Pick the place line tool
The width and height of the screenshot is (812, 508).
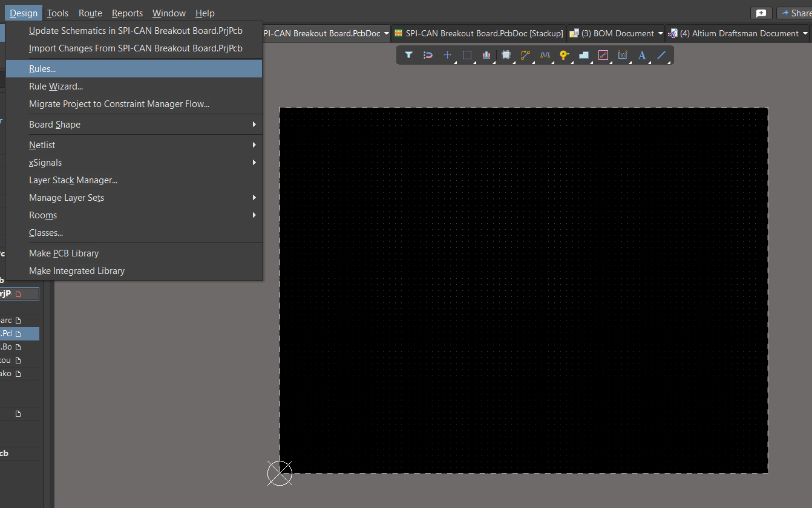pos(661,55)
